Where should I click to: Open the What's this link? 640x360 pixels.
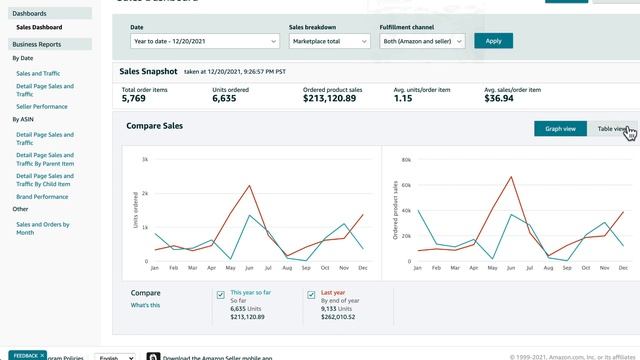tap(145, 305)
